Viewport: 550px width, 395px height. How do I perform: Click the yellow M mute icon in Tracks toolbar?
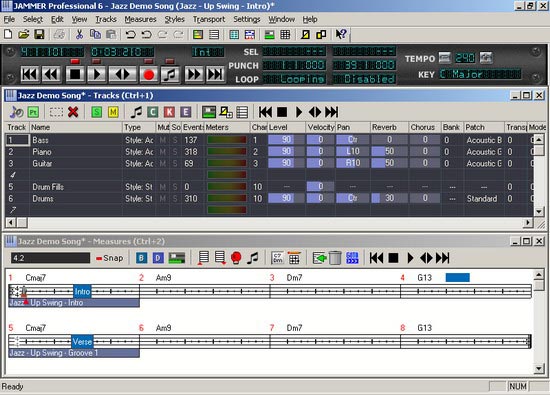coord(113,112)
